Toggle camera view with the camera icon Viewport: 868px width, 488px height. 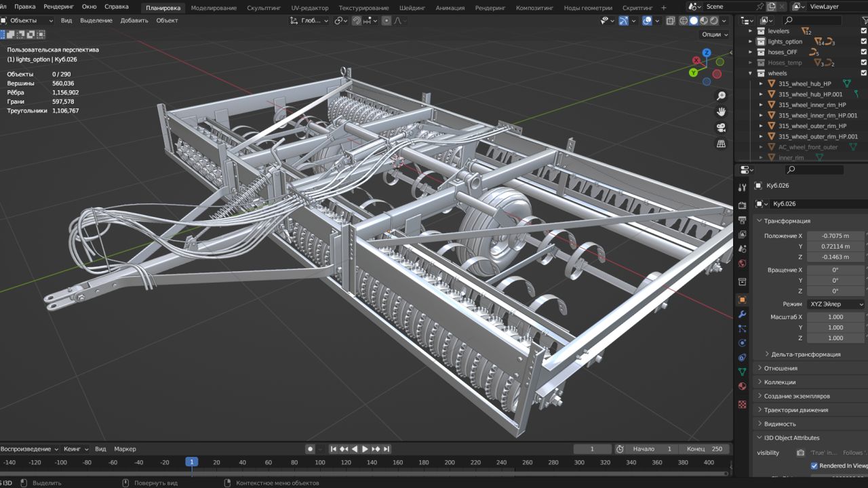click(x=722, y=127)
